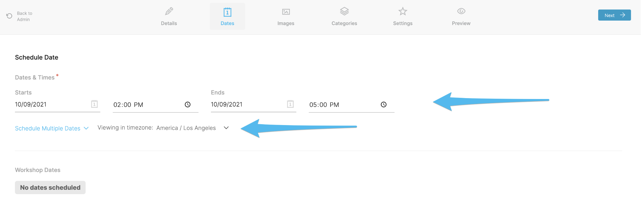Open the start time clock picker icon
Viewport: 644px width, 215px height.
pyautogui.click(x=188, y=104)
